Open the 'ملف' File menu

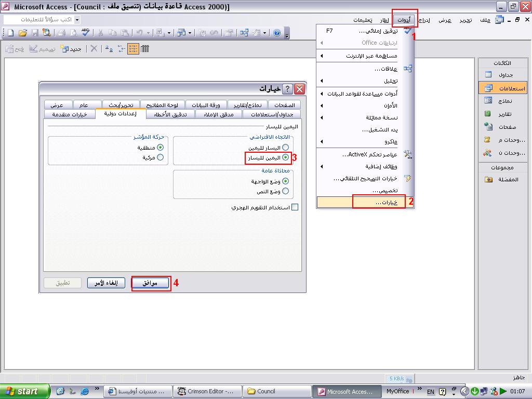click(485, 20)
